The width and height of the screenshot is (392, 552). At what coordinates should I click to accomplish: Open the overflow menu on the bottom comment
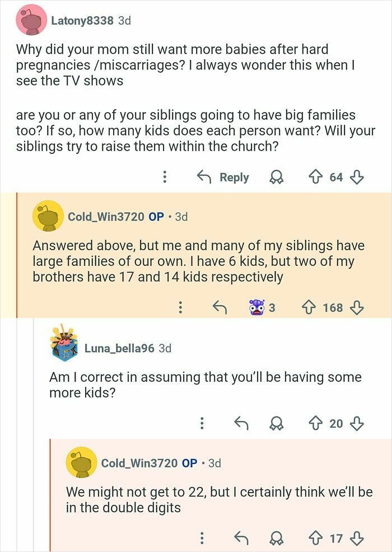coord(203,536)
